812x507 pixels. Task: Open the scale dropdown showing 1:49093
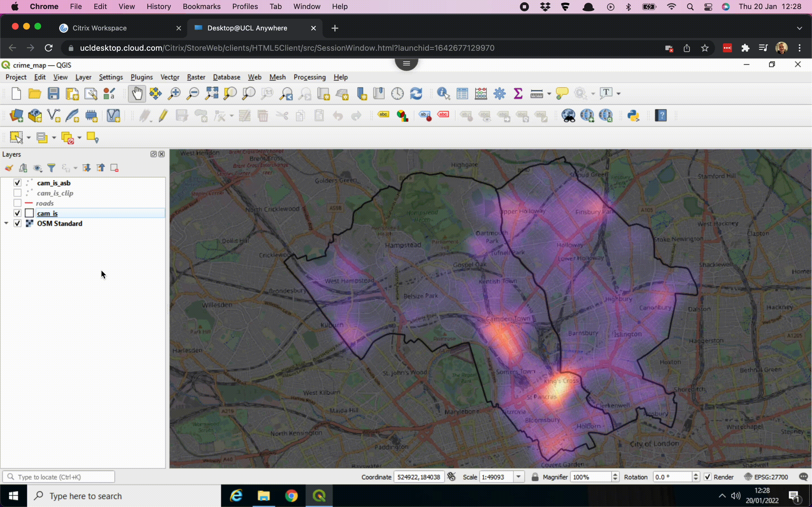tap(519, 477)
